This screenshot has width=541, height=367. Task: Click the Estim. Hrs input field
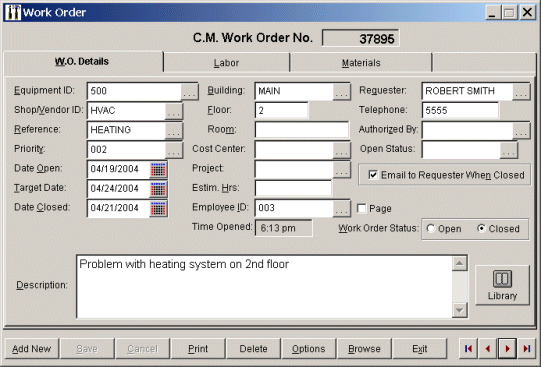(x=293, y=189)
